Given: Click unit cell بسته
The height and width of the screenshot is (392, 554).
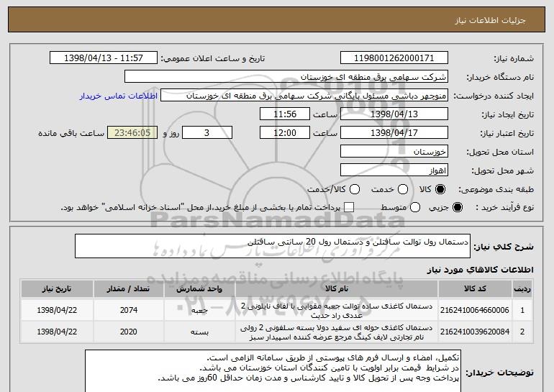Looking at the screenshot, I should 199,332.
